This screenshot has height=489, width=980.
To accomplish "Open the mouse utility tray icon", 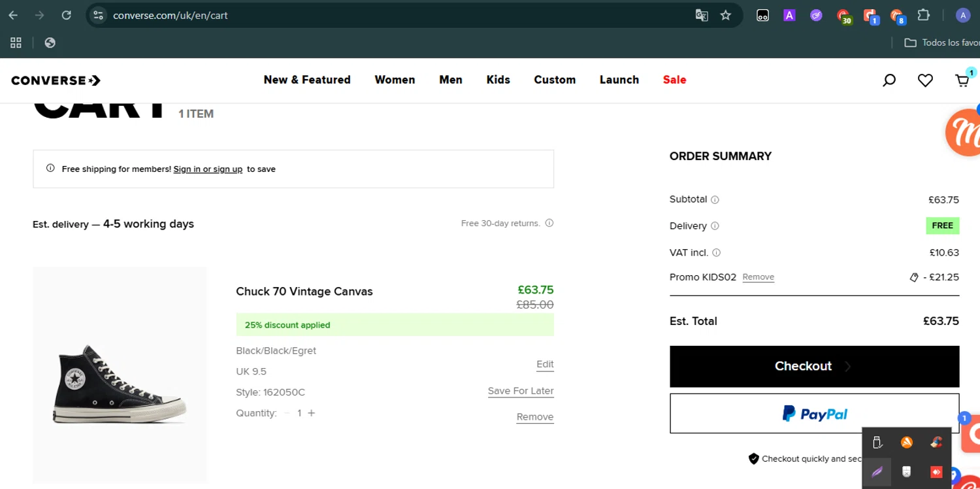I will (x=906, y=471).
